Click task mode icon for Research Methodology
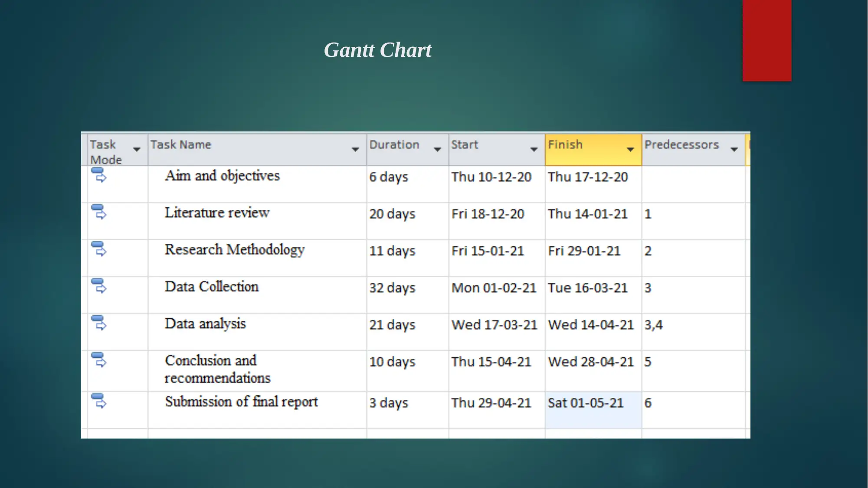Image resolution: width=868 pixels, height=488 pixels. coord(99,249)
